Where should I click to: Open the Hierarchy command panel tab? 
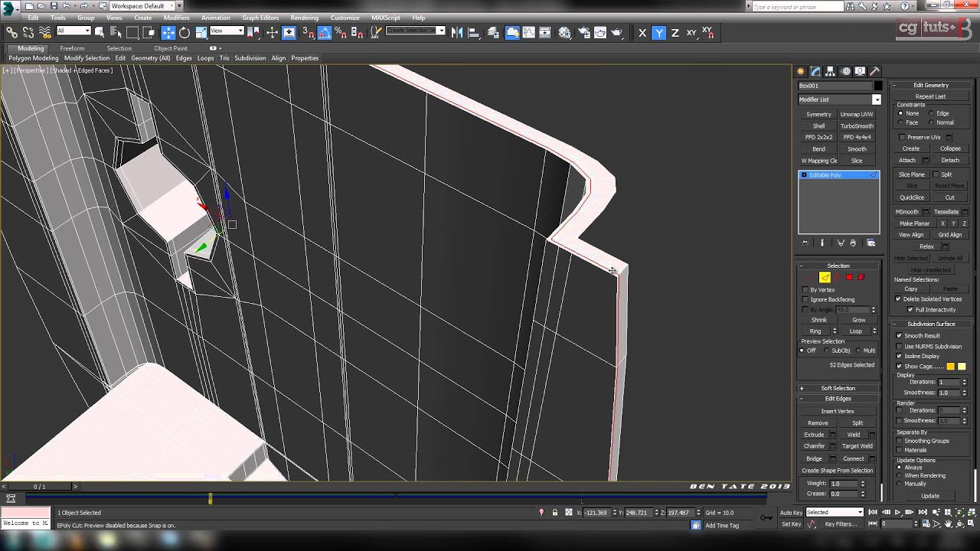tap(831, 71)
